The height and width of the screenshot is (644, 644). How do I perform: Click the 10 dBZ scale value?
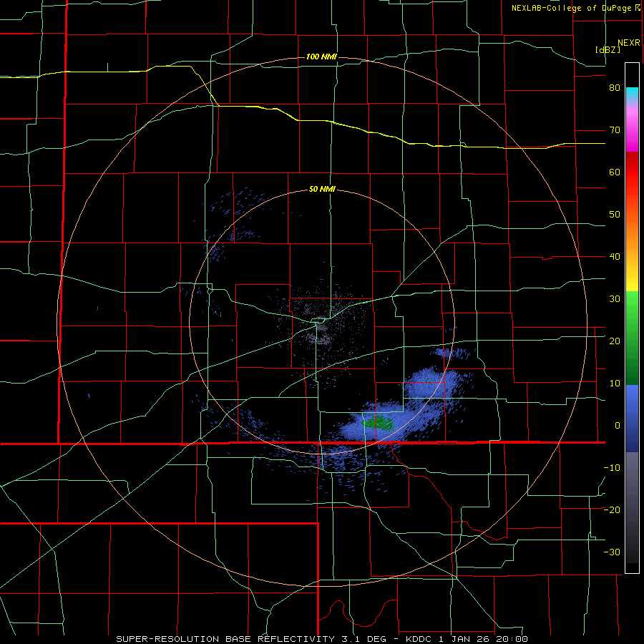click(615, 384)
